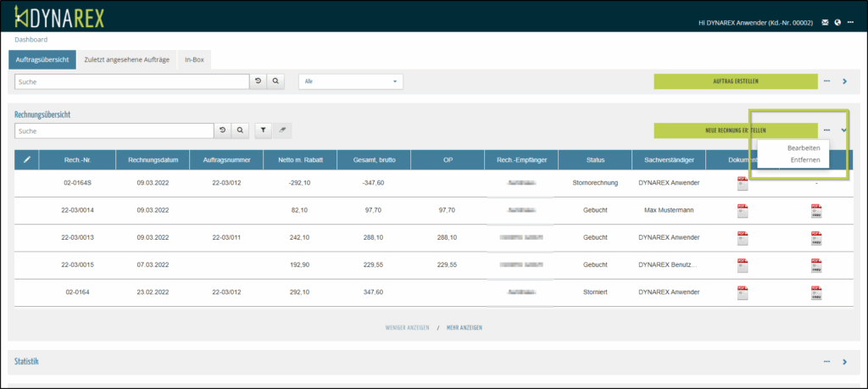The image size is (868, 389).
Task: Click the magnifier search icon in Rechnungsübersicht
Action: point(241,131)
